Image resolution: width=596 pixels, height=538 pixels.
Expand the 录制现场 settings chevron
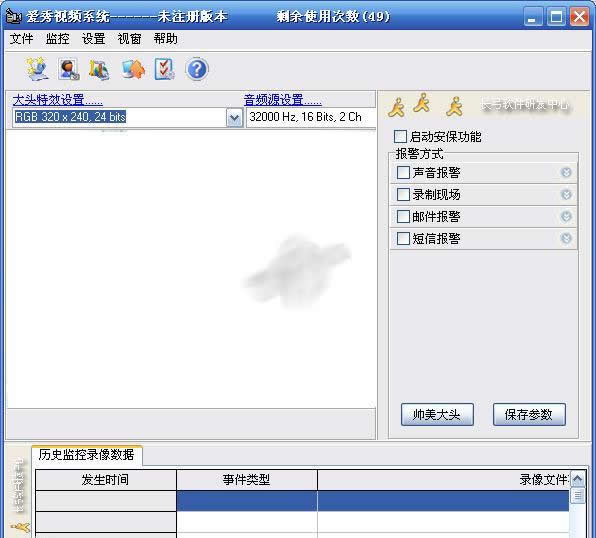(566, 195)
